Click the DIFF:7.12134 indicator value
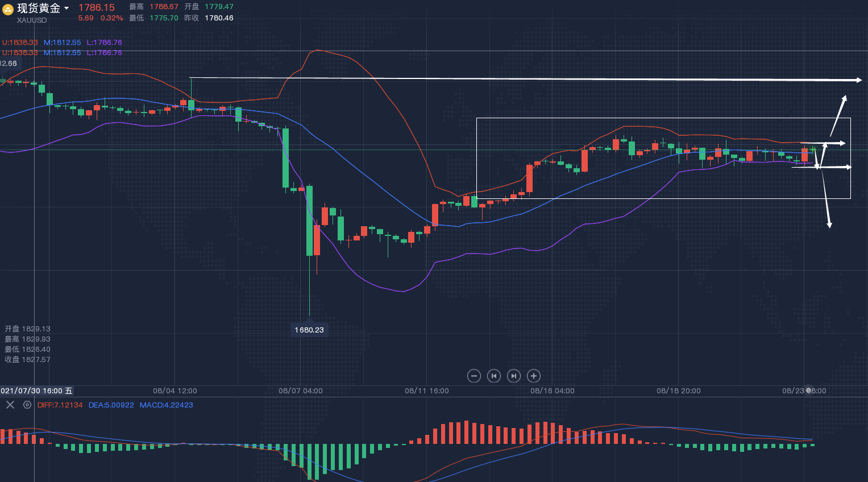 click(x=60, y=405)
